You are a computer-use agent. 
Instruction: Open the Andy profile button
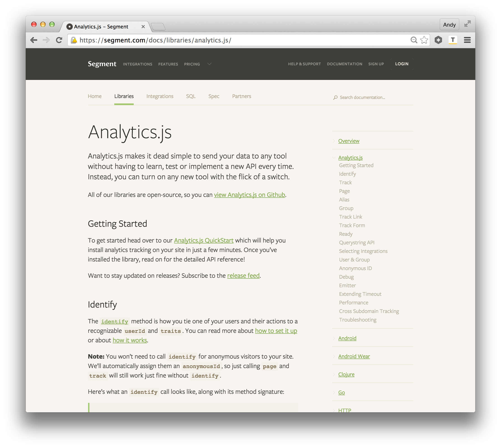449,25
